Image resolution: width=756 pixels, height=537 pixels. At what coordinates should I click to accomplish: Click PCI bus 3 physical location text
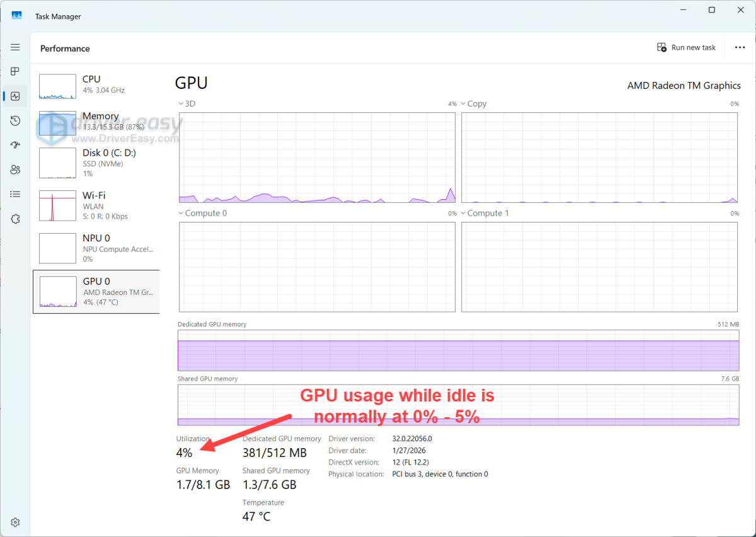(440, 474)
